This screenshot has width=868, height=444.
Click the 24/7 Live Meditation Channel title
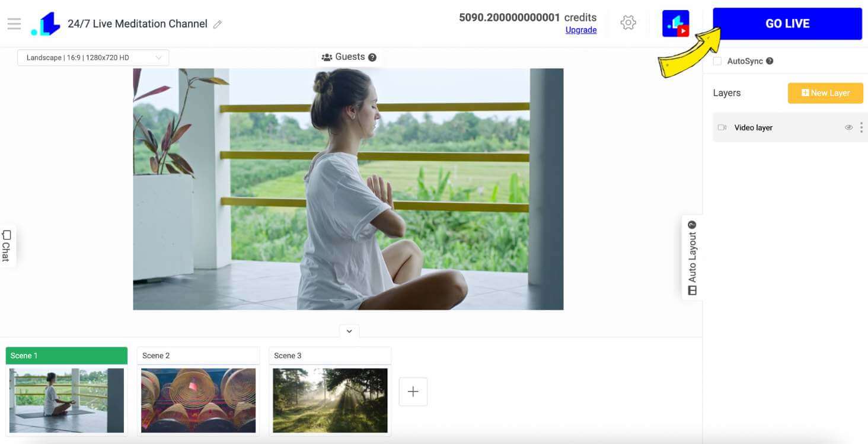click(x=138, y=24)
